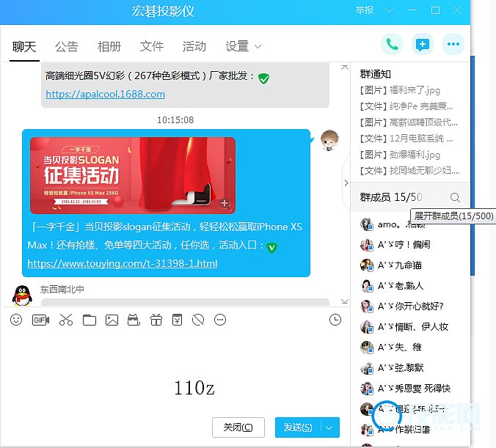
Task: Click the 关闭(C) button
Action: point(238,427)
